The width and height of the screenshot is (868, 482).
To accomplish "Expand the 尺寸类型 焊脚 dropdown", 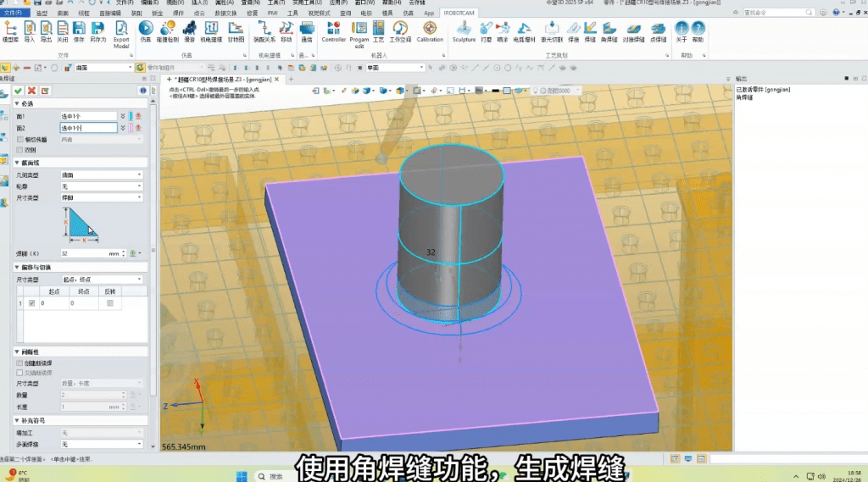I will [x=102, y=197].
